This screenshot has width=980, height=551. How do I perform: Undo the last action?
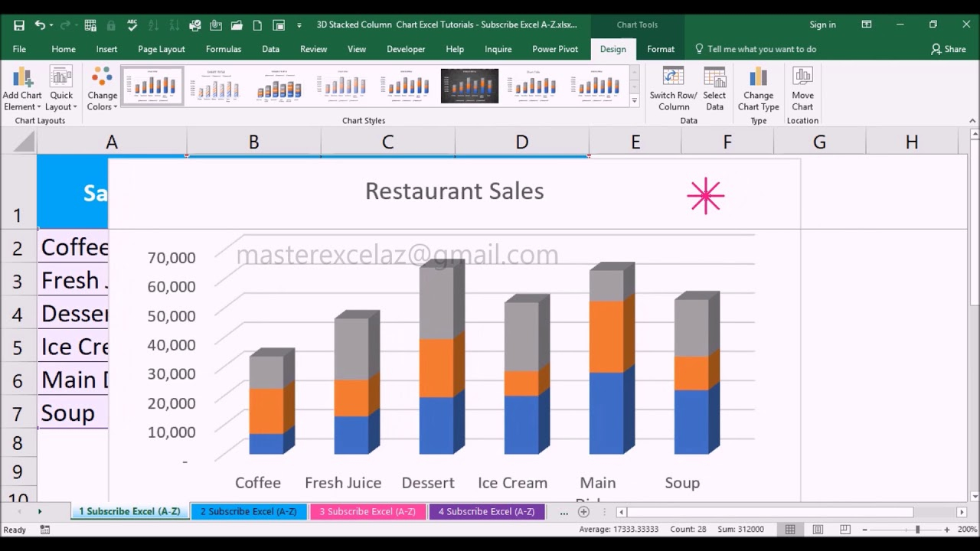39,24
